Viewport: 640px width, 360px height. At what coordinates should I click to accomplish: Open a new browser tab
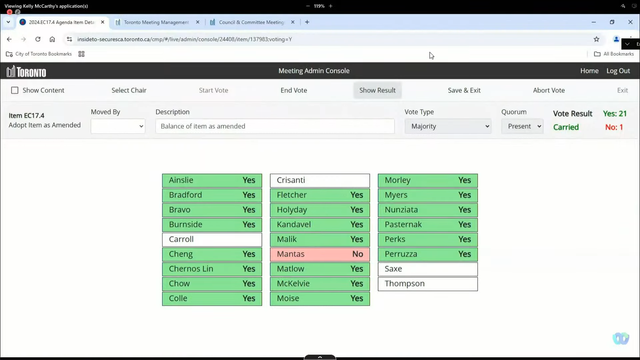(307, 22)
